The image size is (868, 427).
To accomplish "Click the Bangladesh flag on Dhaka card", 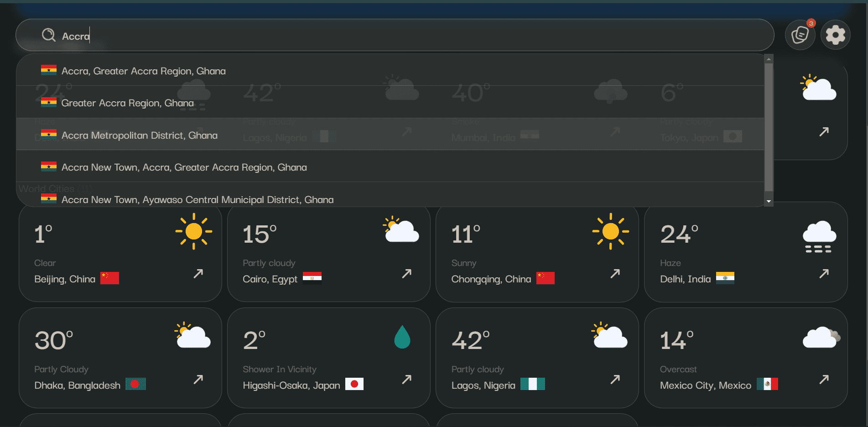I will 135,384.
